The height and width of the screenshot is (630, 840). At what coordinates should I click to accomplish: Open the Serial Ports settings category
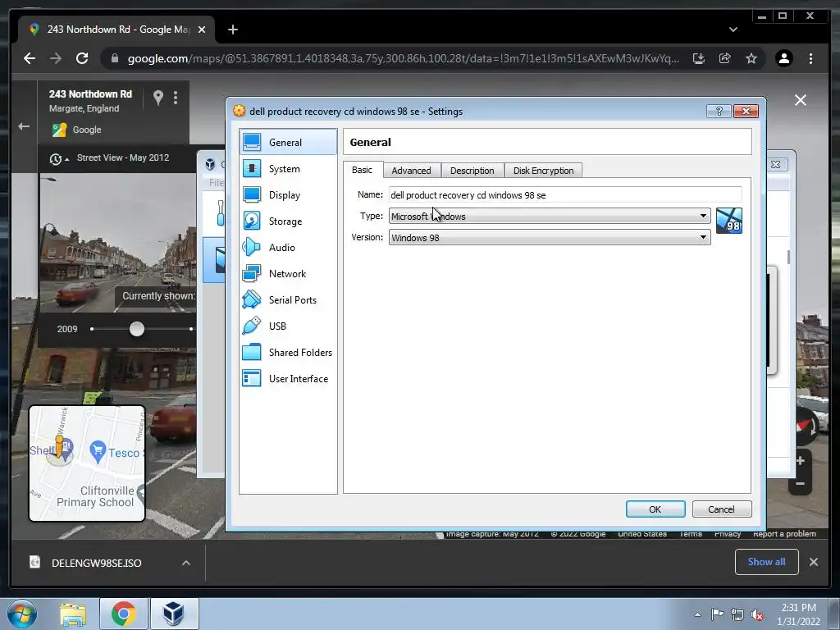tap(288, 300)
